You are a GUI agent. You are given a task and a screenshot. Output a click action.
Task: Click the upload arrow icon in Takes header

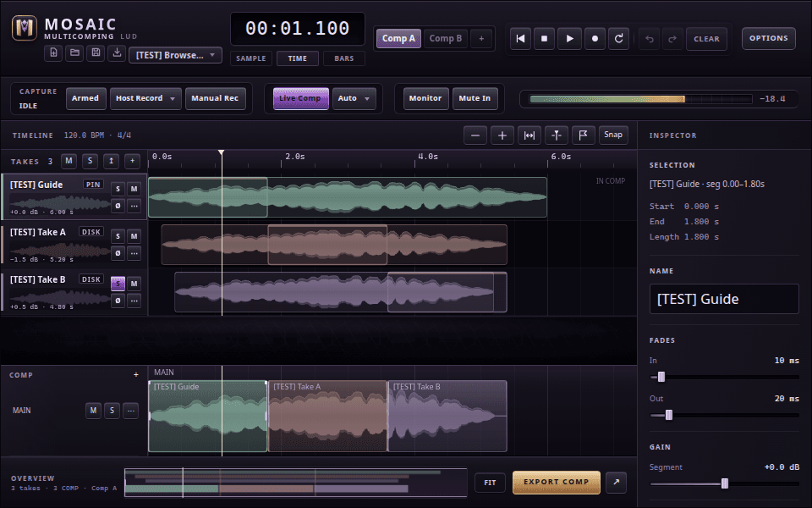111,161
